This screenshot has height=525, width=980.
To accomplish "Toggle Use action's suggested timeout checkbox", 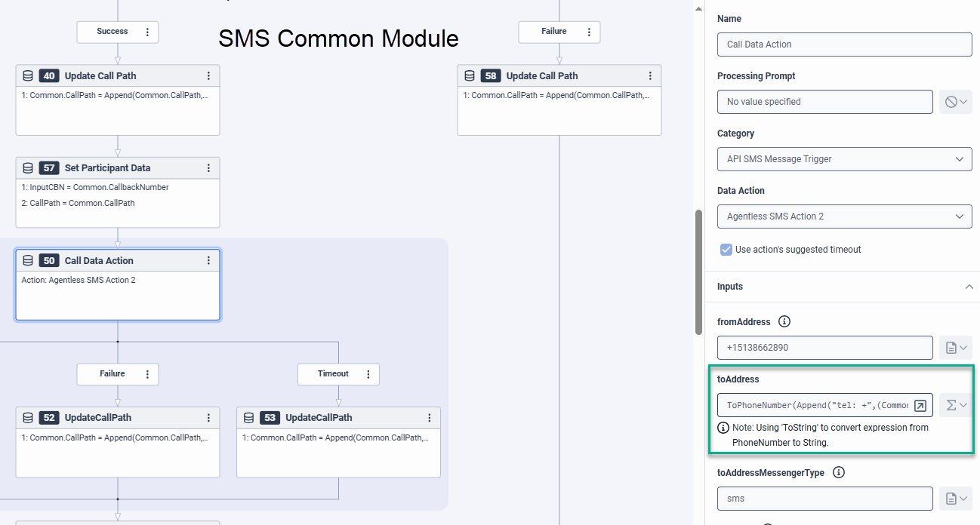I will pos(726,250).
